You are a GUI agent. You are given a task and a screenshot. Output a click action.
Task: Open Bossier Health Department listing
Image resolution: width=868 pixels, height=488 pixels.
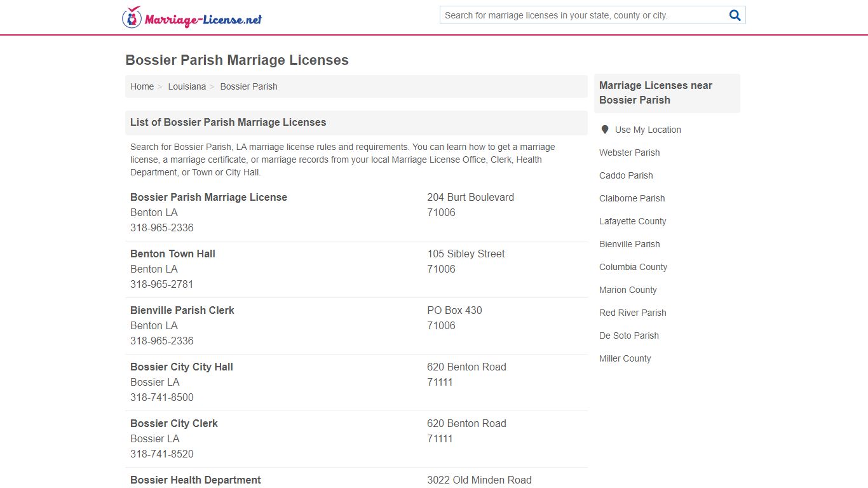(196, 480)
